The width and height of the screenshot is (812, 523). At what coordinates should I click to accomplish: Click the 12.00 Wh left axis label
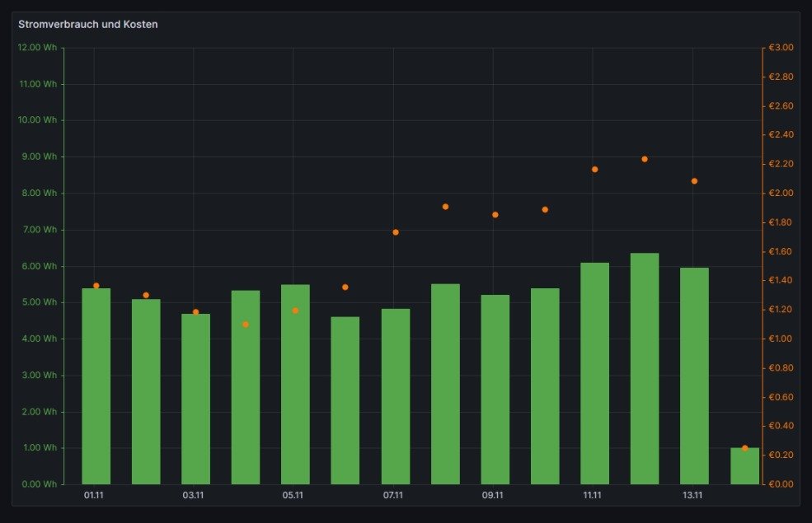point(40,48)
